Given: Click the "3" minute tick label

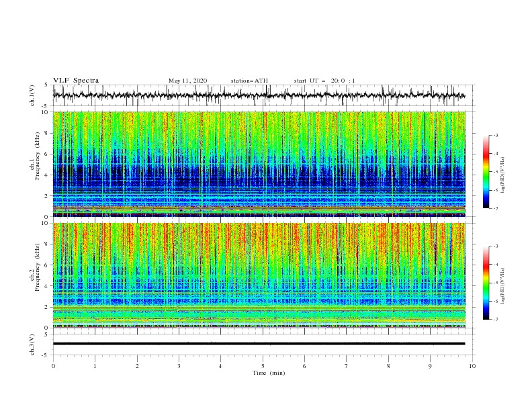Looking at the screenshot, I should [x=179, y=366].
